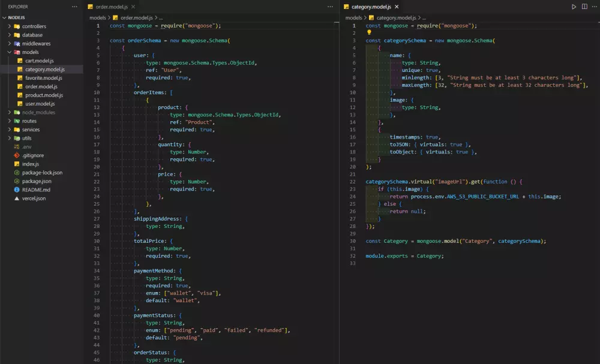Expand the node_modules folder chevron

tap(10, 112)
